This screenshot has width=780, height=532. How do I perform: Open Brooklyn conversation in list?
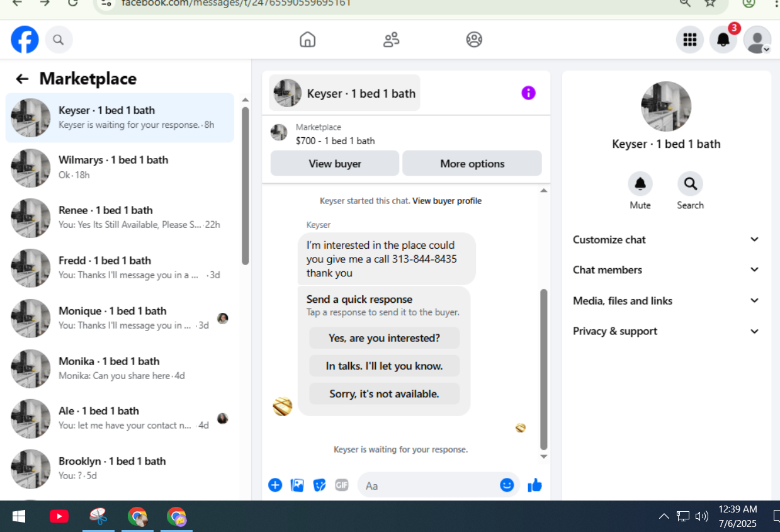[120, 468]
